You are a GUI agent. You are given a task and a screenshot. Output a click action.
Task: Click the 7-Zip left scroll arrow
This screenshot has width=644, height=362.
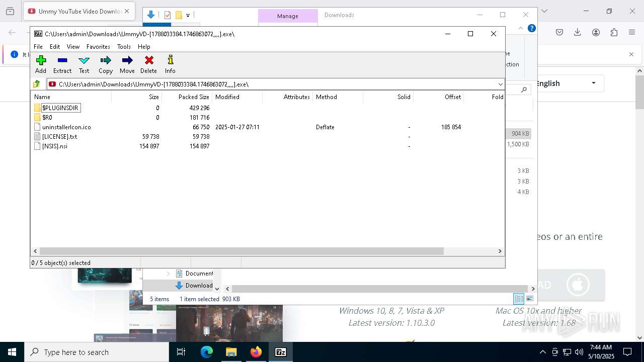pos(35,251)
